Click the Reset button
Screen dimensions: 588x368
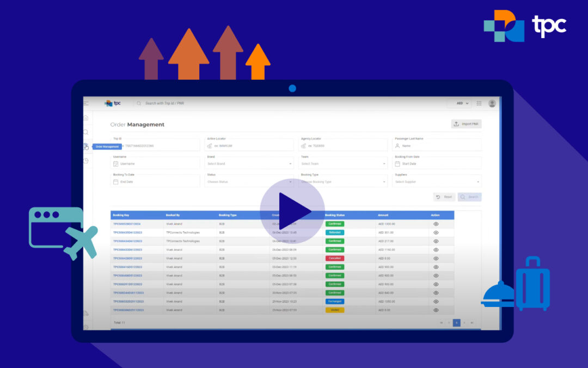[444, 197]
